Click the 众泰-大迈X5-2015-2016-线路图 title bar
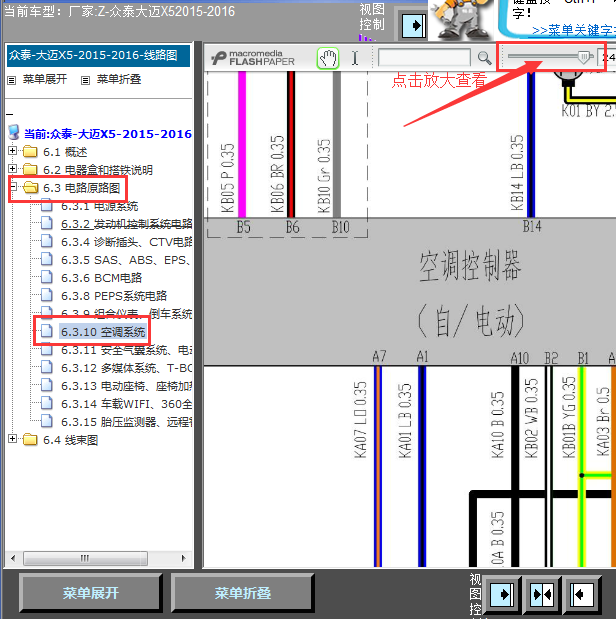This screenshot has width=616, height=619. [x=98, y=55]
